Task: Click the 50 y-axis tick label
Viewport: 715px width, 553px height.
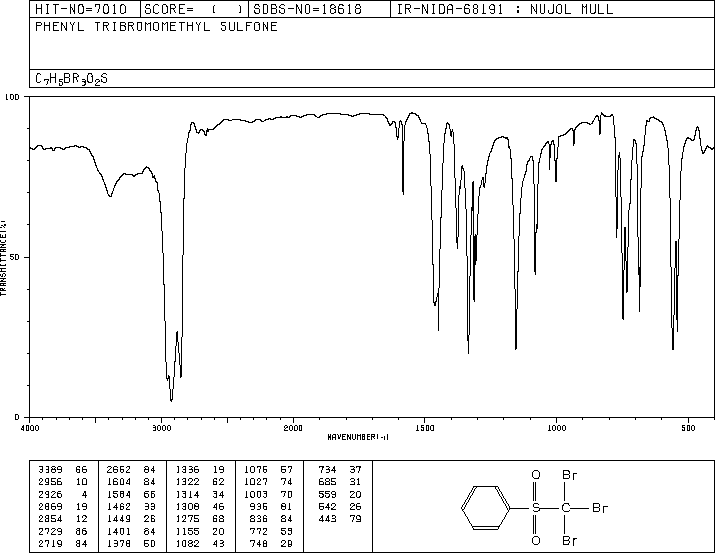Action: click(x=15, y=257)
